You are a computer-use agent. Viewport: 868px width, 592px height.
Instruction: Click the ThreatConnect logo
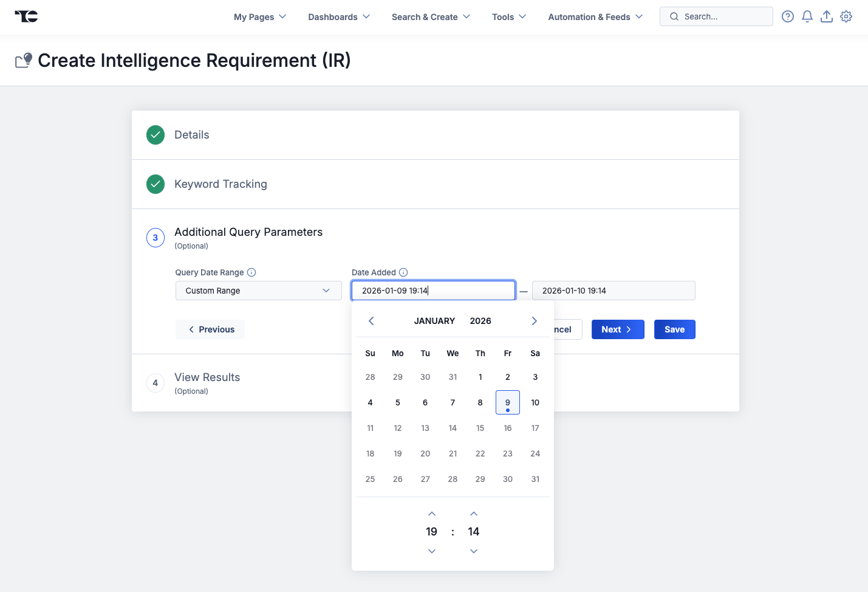pyautogui.click(x=26, y=16)
